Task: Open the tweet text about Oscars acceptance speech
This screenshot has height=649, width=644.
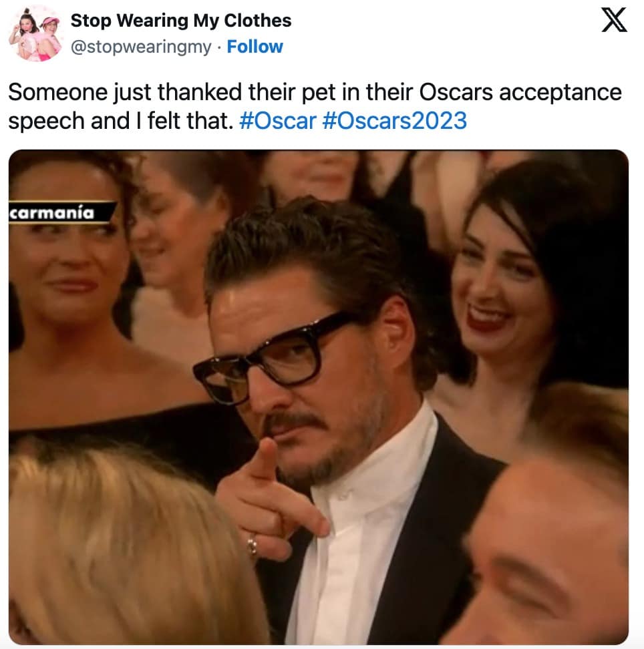Action: [315, 106]
